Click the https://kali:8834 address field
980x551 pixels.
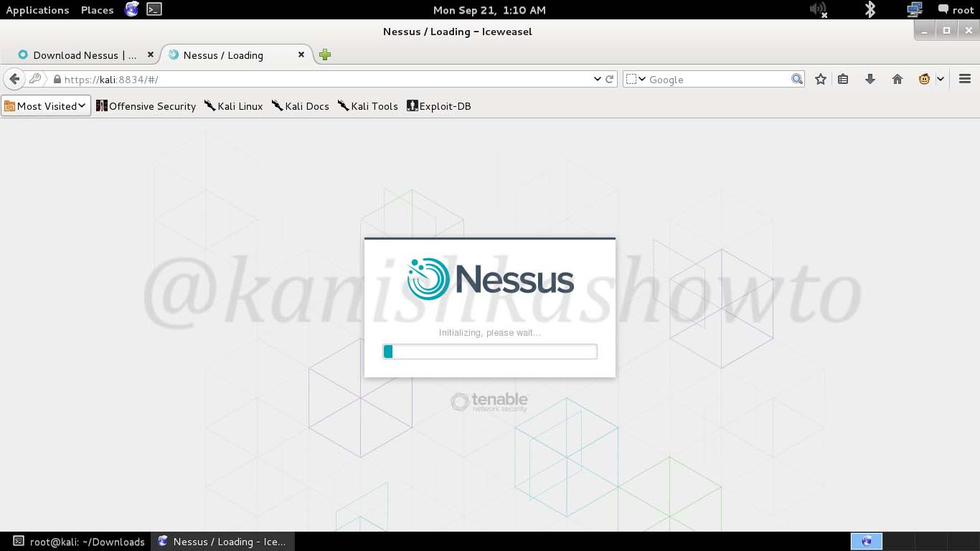pos(326,80)
